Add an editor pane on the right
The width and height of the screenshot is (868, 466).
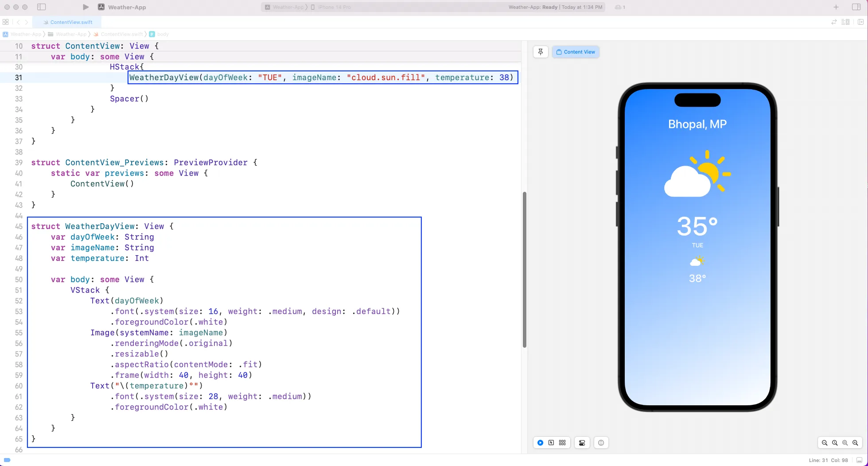(x=860, y=22)
